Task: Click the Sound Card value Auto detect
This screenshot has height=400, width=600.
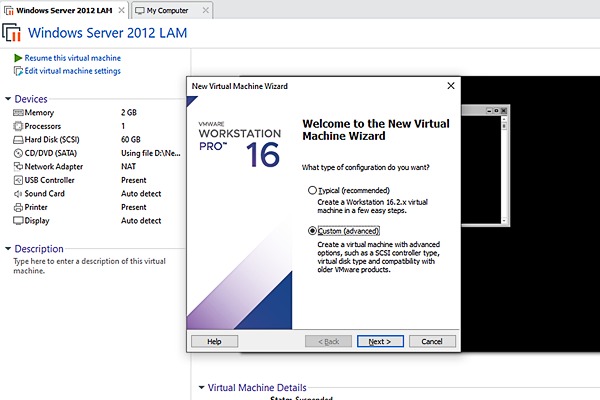Action: (x=141, y=194)
